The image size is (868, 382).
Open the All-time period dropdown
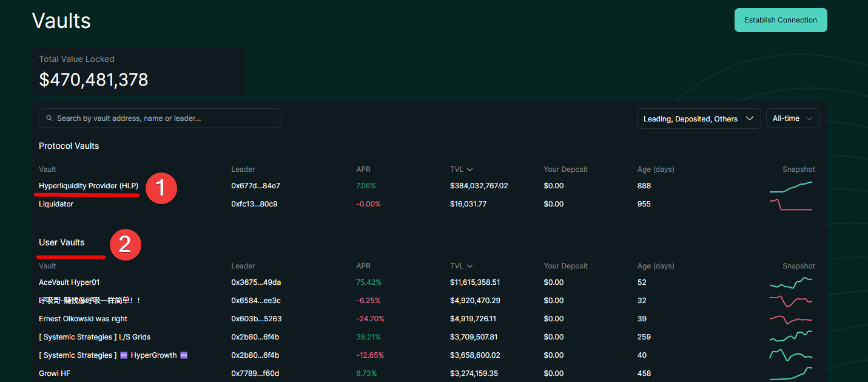pos(792,119)
